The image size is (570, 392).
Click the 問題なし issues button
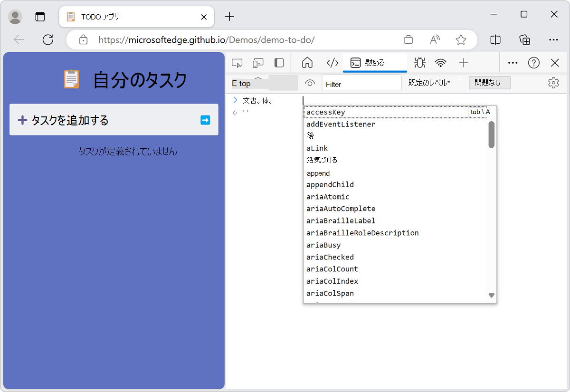[490, 82]
